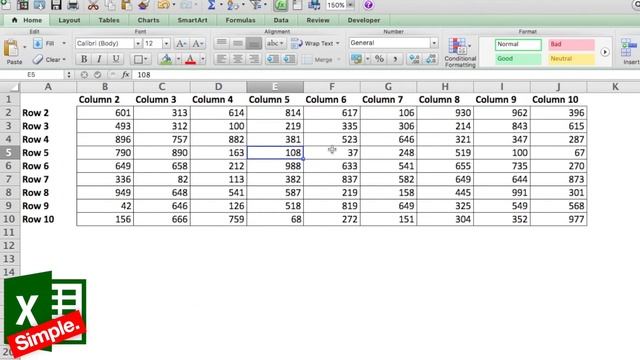The image size is (640, 360).
Task: Toggle Underline formatting
Action: click(x=116, y=59)
